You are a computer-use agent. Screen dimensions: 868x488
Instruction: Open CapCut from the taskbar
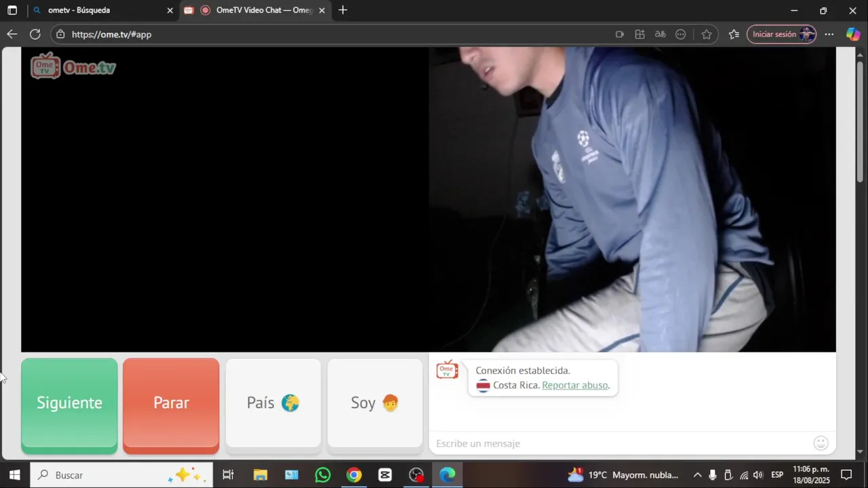[x=385, y=475]
